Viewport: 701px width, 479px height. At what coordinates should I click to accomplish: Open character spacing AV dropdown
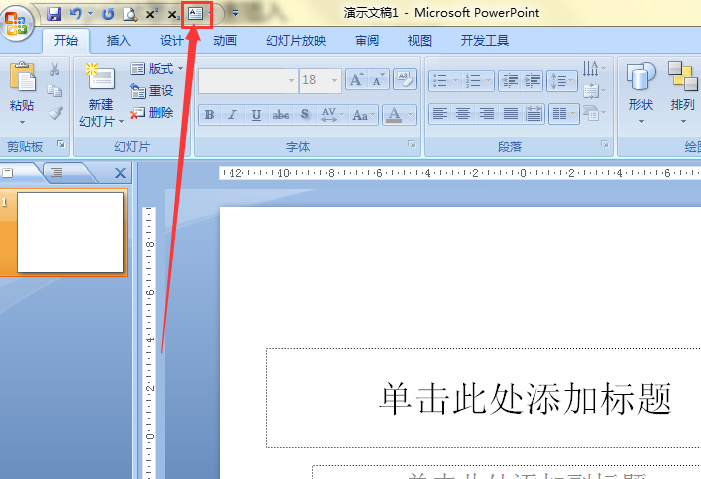point(333,115)
